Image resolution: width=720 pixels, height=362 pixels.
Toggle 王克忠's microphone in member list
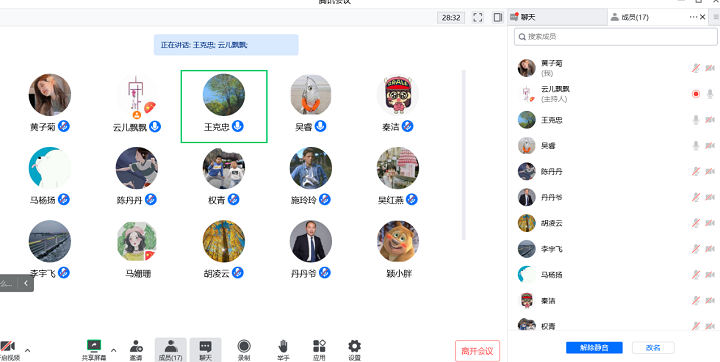click(x=696, y=120)
